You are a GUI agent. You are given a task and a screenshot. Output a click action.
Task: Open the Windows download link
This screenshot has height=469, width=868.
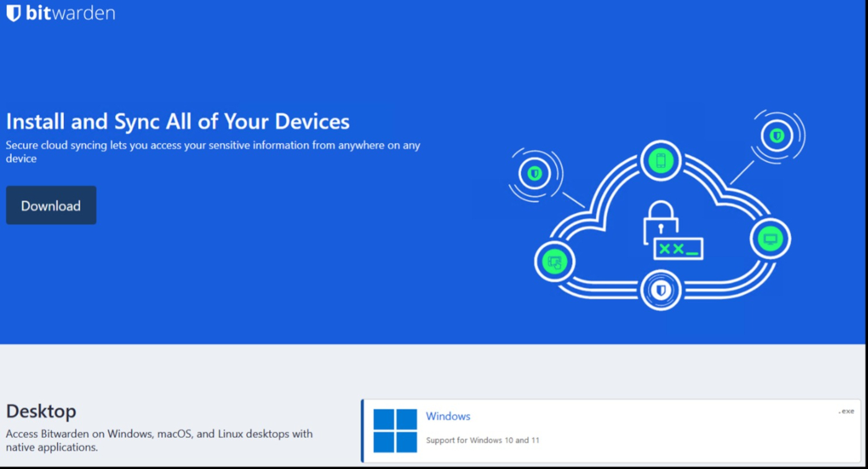coord(448,416)
